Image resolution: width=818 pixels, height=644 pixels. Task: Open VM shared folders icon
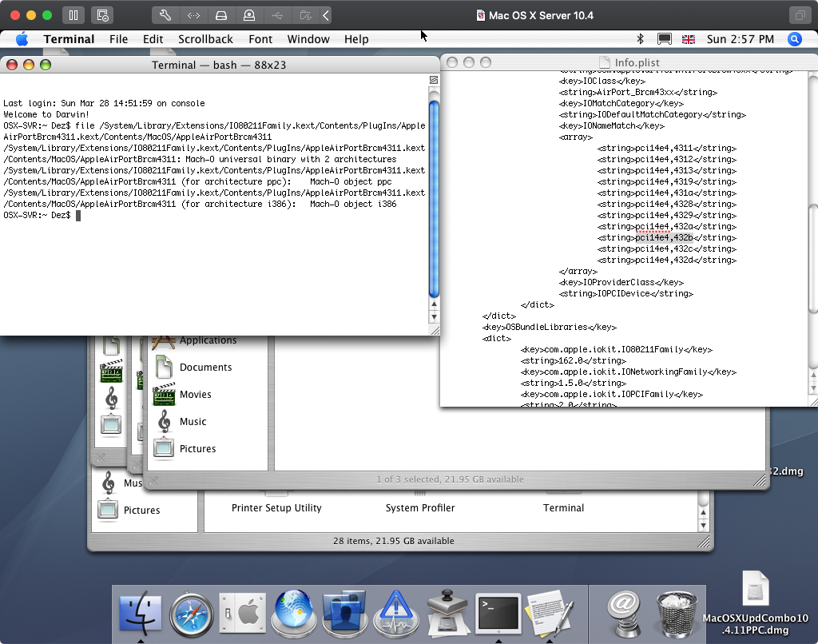306,15
